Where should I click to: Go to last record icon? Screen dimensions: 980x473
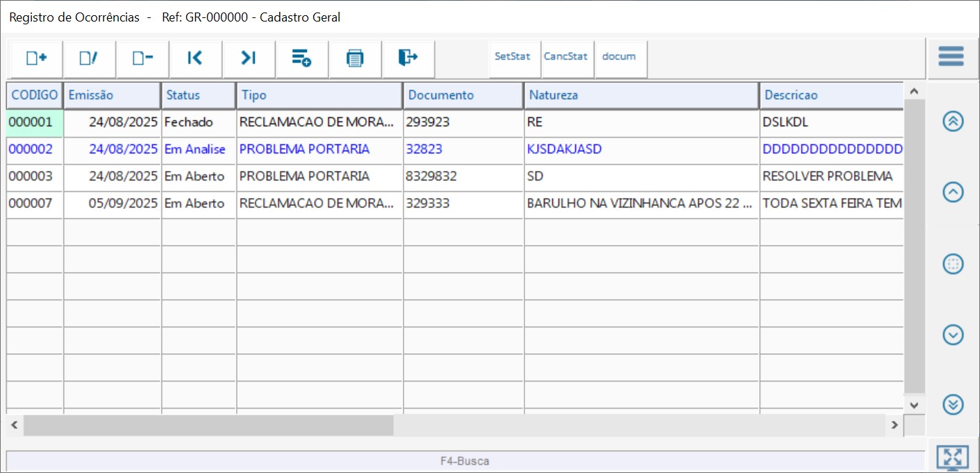(249, 58)
